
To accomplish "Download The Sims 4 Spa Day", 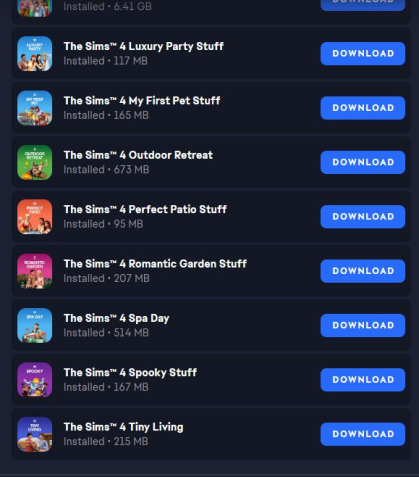I will pos(363,325).
